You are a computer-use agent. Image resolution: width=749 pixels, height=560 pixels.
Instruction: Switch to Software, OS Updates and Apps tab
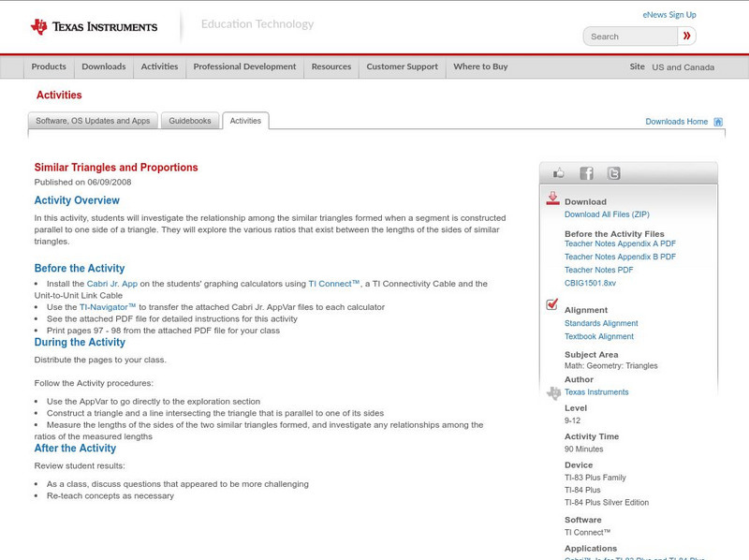point(93,121)
